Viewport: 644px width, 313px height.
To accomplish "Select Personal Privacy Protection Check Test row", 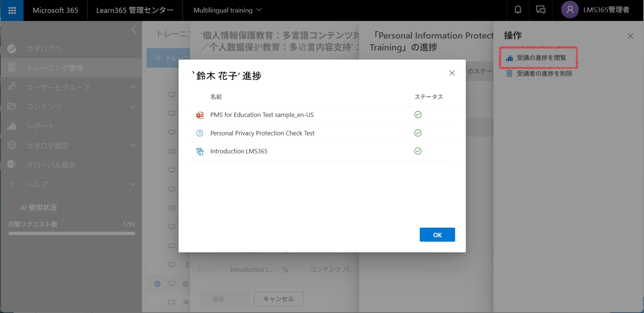I will (x=322, y=134).
